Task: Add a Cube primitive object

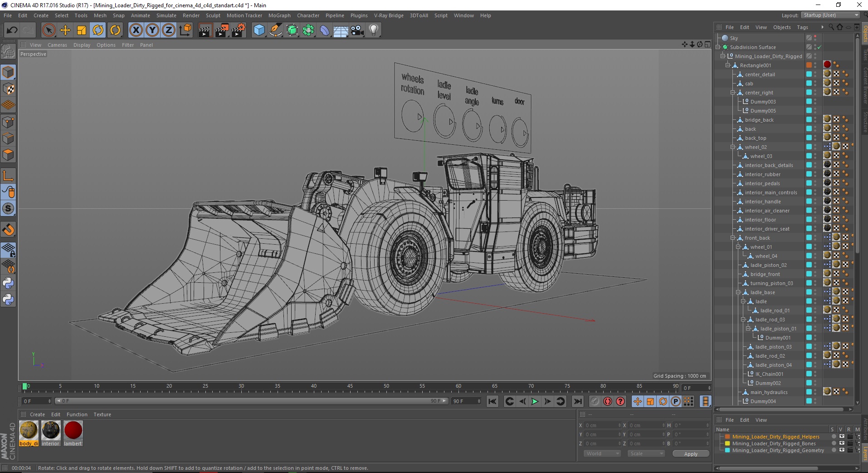Action: pyautogui.click(x=259, y=30)
